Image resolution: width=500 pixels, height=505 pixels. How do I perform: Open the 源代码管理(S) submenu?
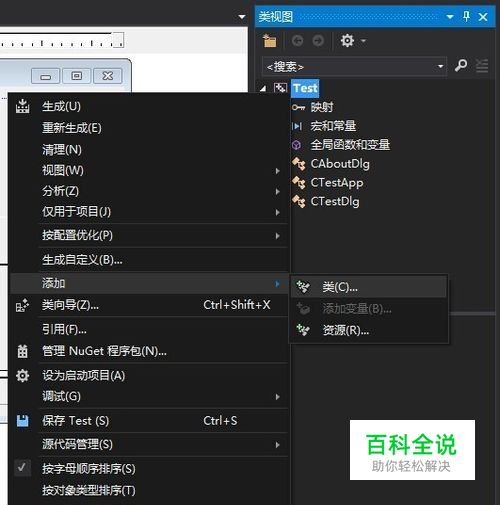coord(149,445)
